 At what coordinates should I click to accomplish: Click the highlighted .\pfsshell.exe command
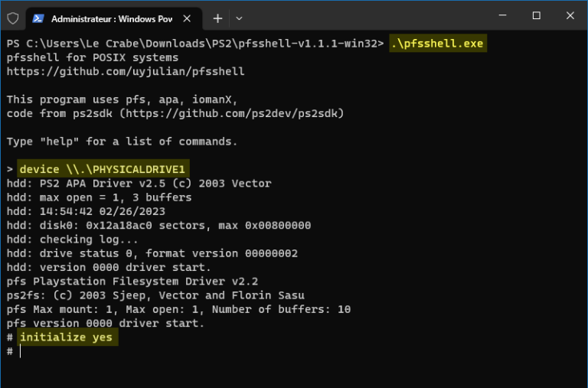click(x=439, y=44)
